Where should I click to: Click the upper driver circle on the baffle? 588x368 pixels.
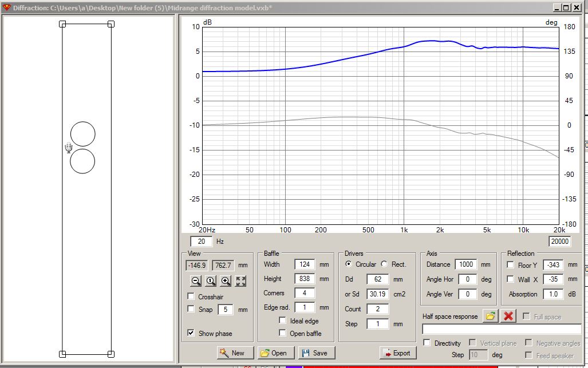[82, 134]
